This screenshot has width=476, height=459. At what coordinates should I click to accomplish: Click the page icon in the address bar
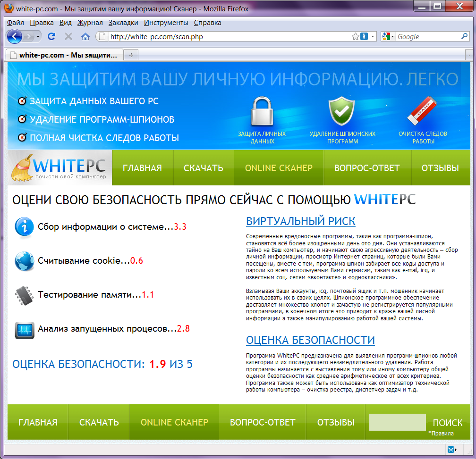click(x=102, y=37)
